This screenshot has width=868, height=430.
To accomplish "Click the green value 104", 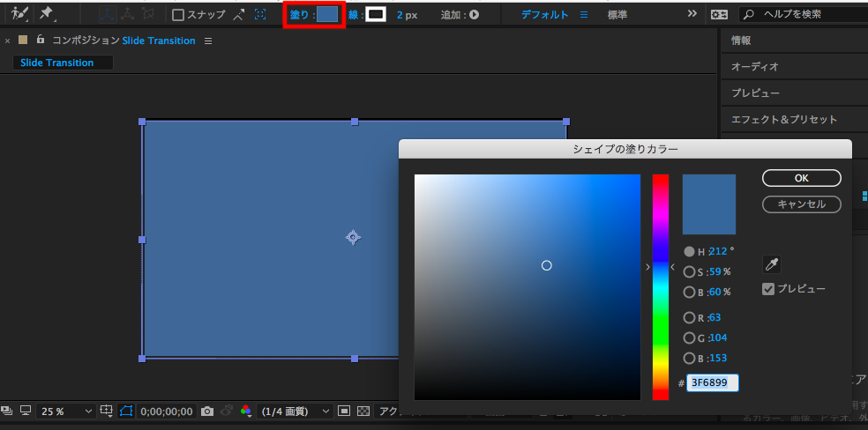I will (x=718, y=337).
